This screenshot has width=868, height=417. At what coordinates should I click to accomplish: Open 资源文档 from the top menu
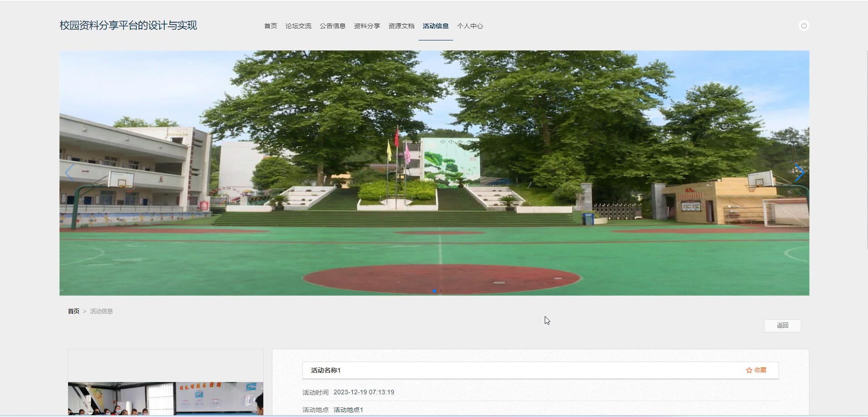click(401, 26)
